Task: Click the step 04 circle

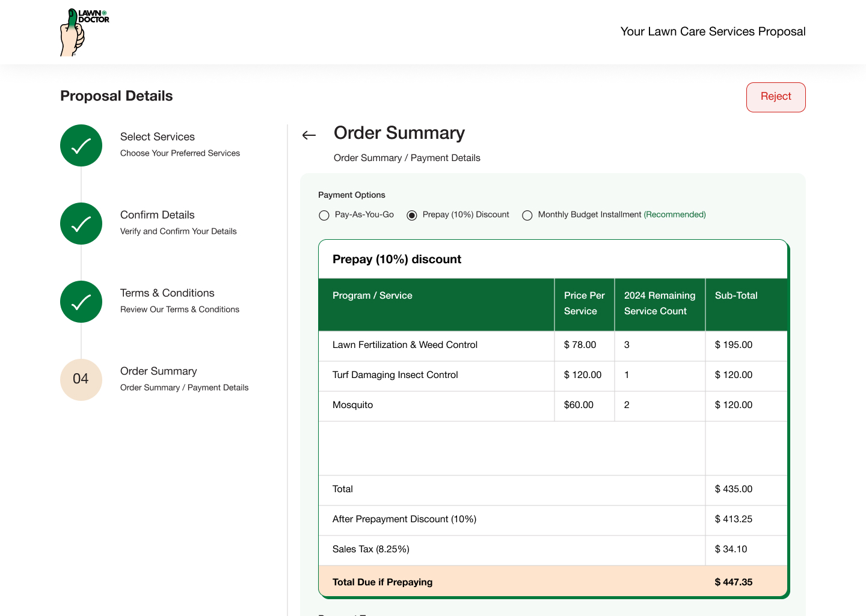Action: (81, 380)
